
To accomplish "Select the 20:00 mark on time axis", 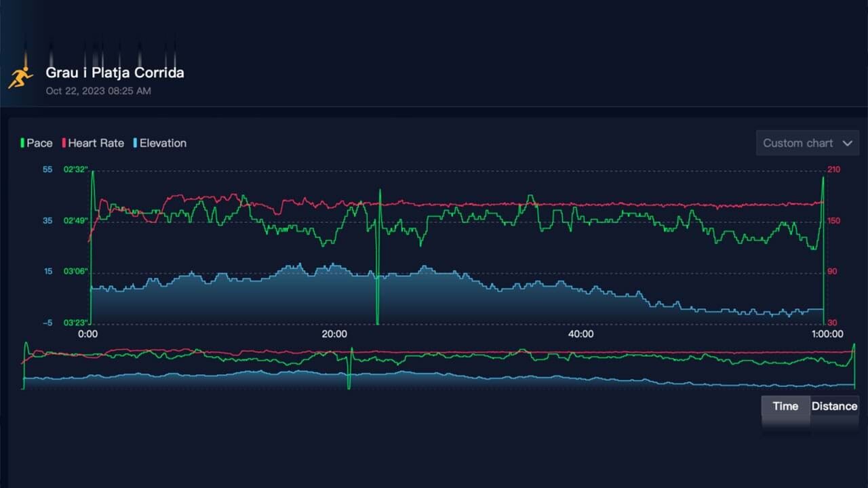I will [x=334, y=334].
